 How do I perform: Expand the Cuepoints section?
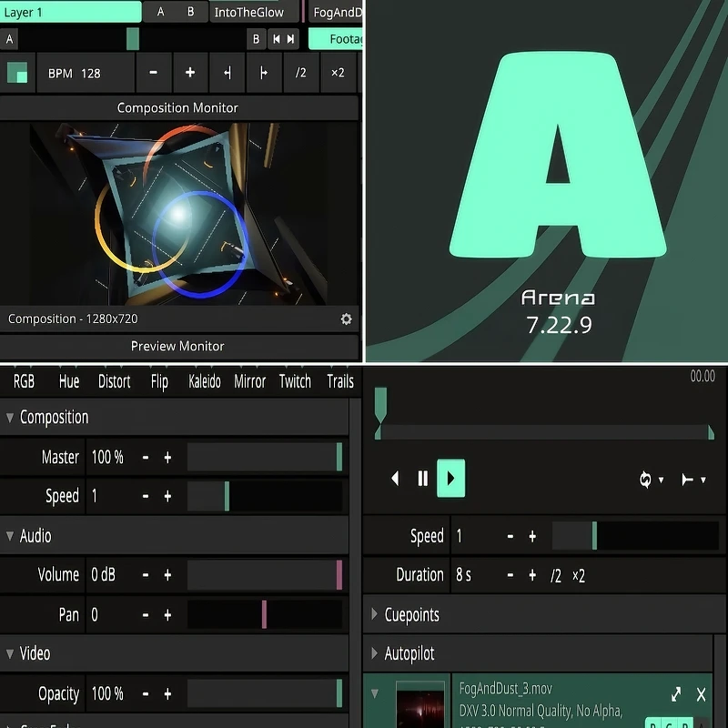point(375,614)
